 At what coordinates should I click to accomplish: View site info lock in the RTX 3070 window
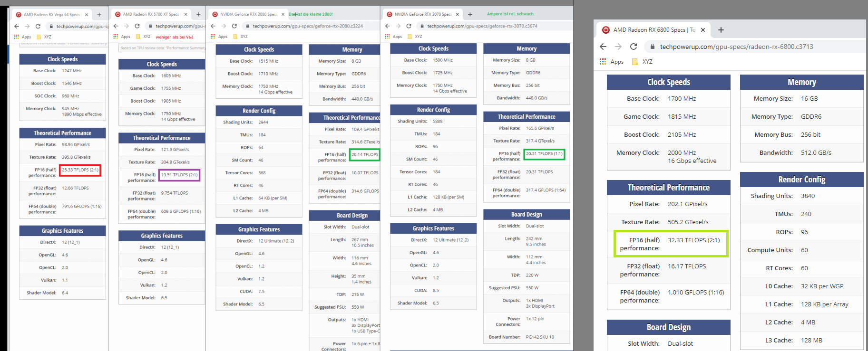(x=422, y=26)
